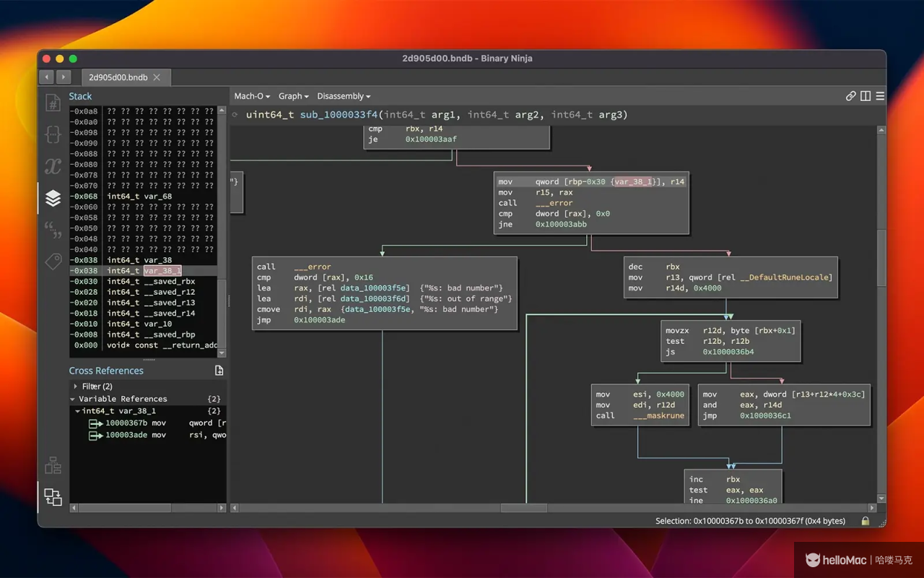924x578 pixels.
Task: Click scroll down arrow of graph view
Action: [881, 499]
